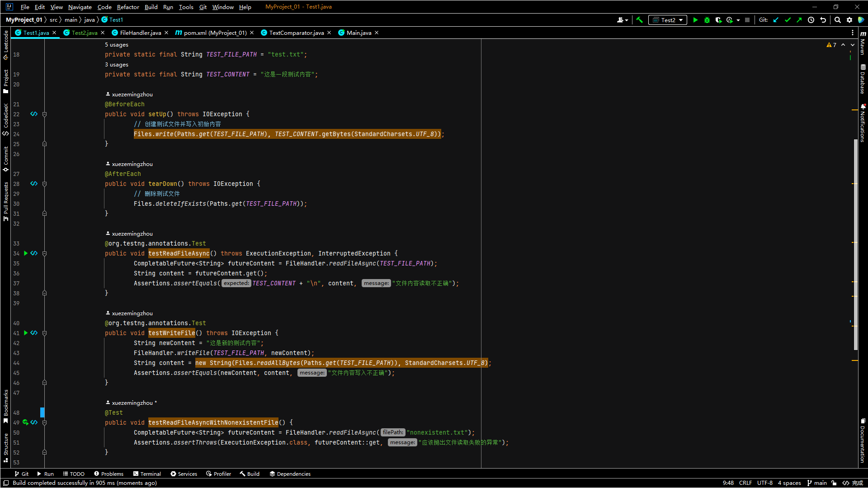Viewport: 868px width, 488px height.
Task: Open the Refactor menu
Action: pos(128,7)
